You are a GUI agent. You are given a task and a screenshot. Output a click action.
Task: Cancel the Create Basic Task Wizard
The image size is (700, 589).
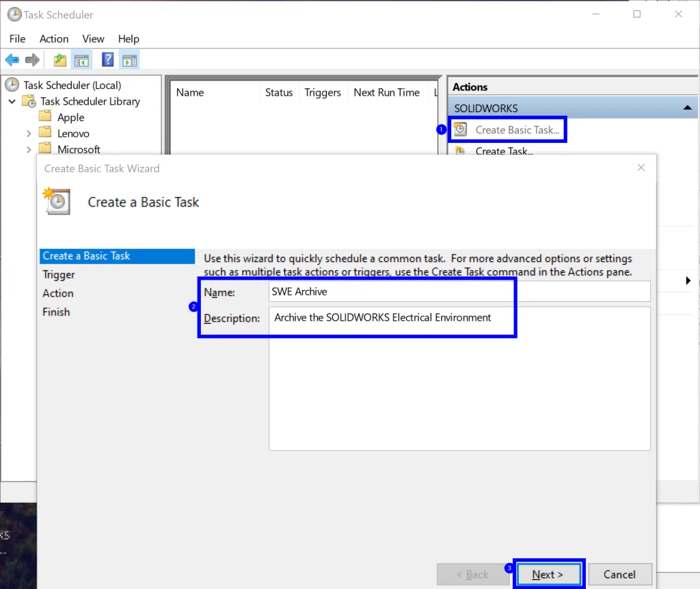click(x=620, y=574)
